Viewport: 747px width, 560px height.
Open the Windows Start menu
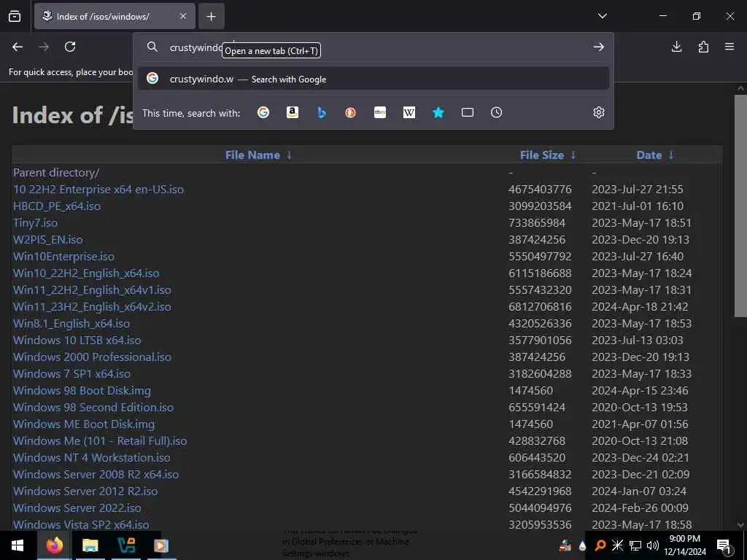(x=18, y=545)
